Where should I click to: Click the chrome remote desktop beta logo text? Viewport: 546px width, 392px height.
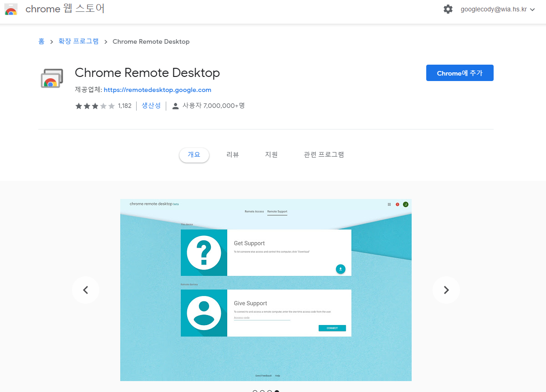(154, 204)
